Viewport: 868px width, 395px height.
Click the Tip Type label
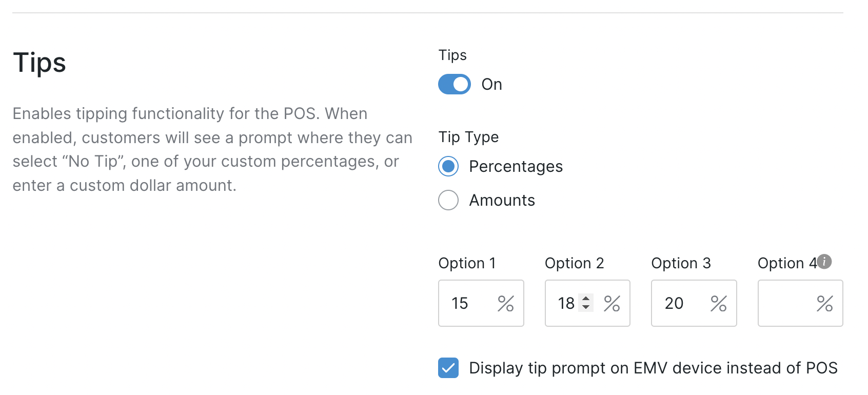(x=468, y=137)
